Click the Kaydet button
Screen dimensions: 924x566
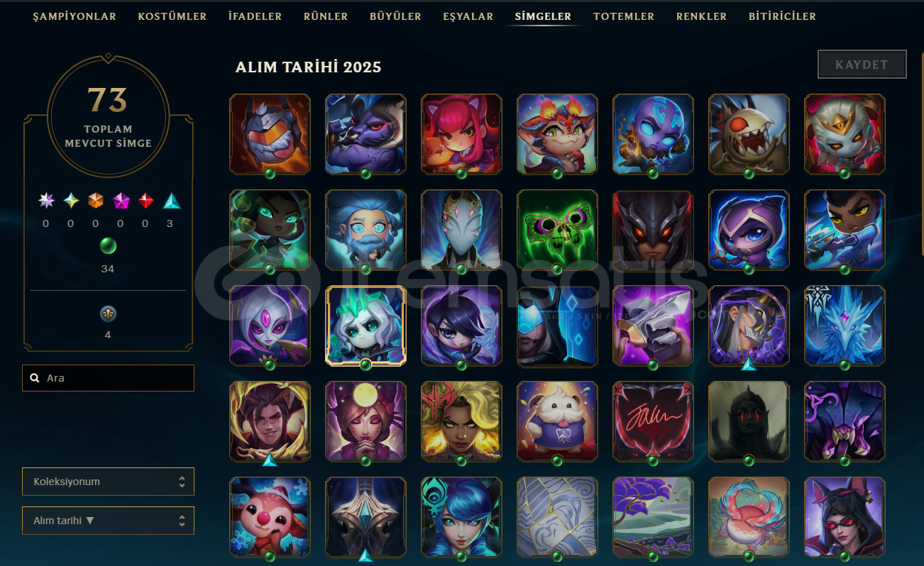pyautogui.click(x=862, y=64)
